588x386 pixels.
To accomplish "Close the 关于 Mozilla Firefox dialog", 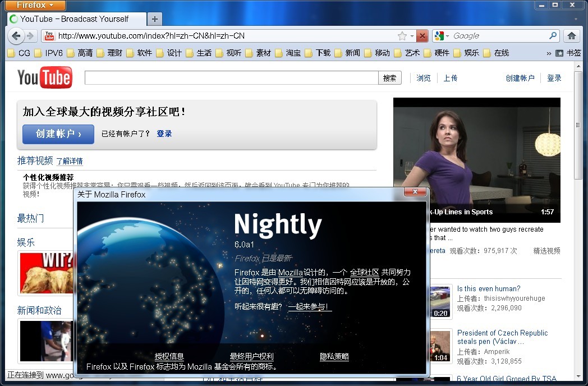I will (x=415, y=192).
